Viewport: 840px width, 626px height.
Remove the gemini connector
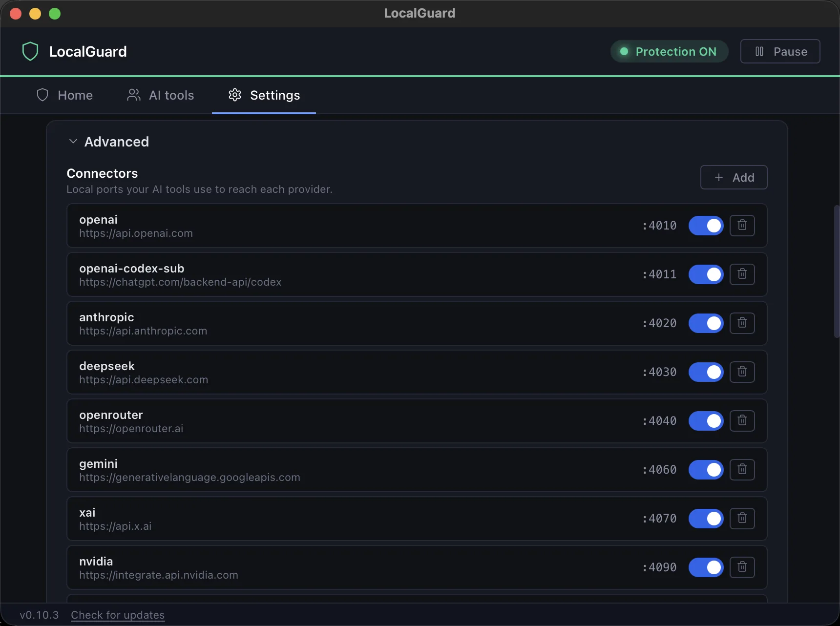click(x=742, y=469)
